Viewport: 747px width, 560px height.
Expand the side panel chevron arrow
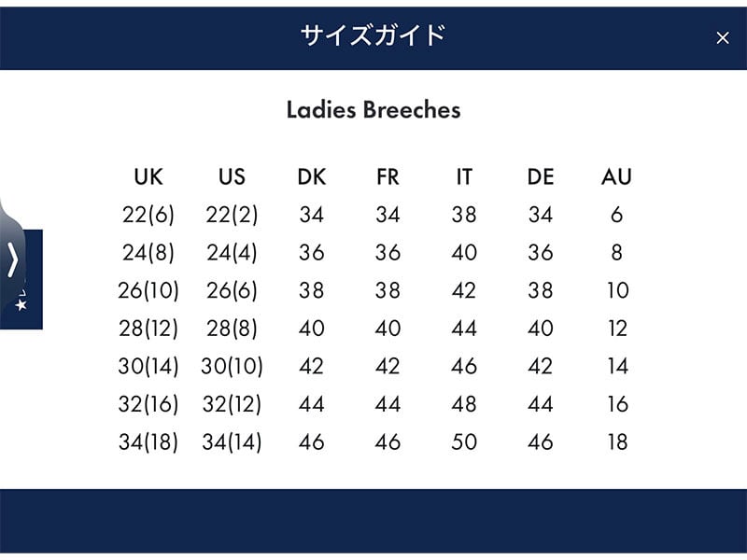pos(13,259)
